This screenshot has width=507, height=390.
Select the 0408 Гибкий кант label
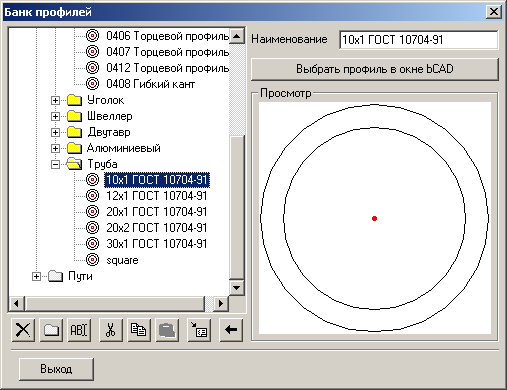pyautogui.click(x=151, y=84)
